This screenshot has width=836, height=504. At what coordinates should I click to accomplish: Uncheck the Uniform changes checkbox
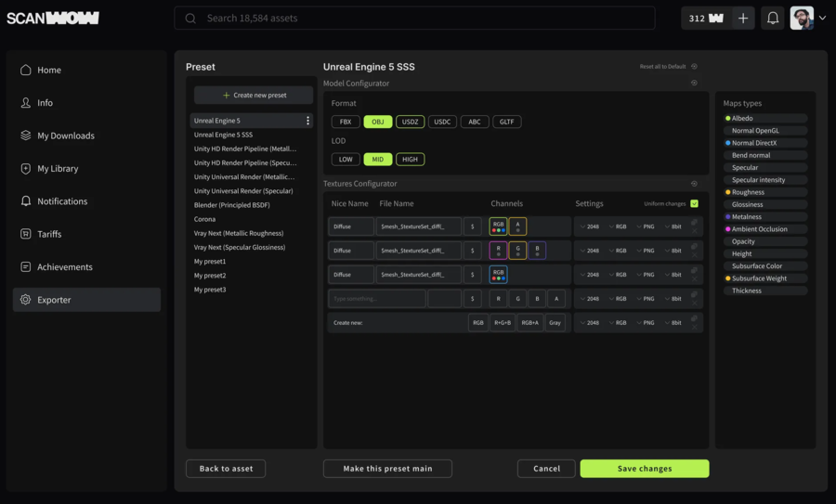(694, 203)
